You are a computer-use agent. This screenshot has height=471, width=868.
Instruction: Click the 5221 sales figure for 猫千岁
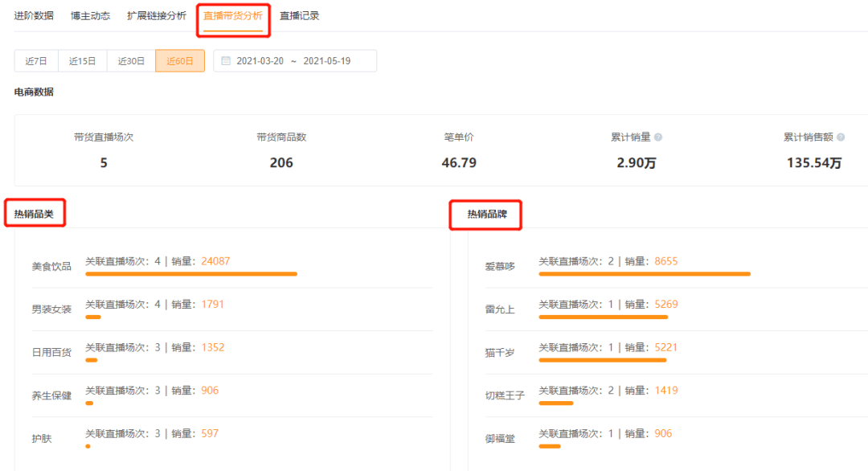(665, 347)
